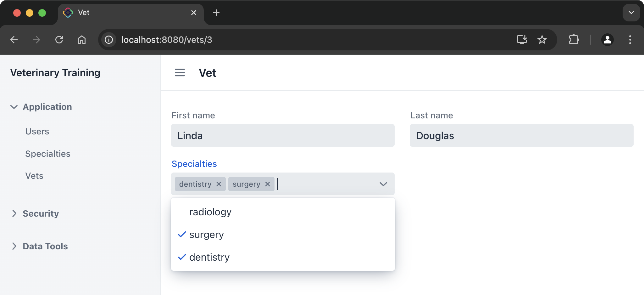
Task: Open the browser extensions puzzle icon
Action: coord(575,40)
